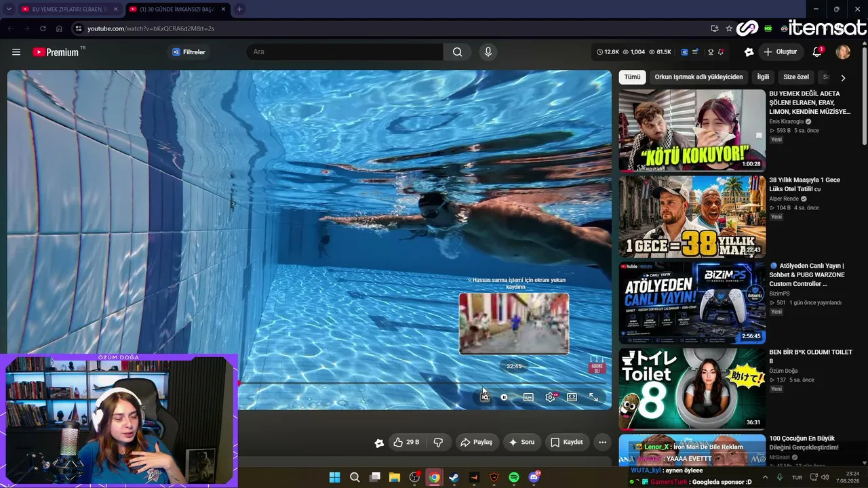The image size is (868, 488).
Task: Open the player settings gear
Action: tap(550, 397)
